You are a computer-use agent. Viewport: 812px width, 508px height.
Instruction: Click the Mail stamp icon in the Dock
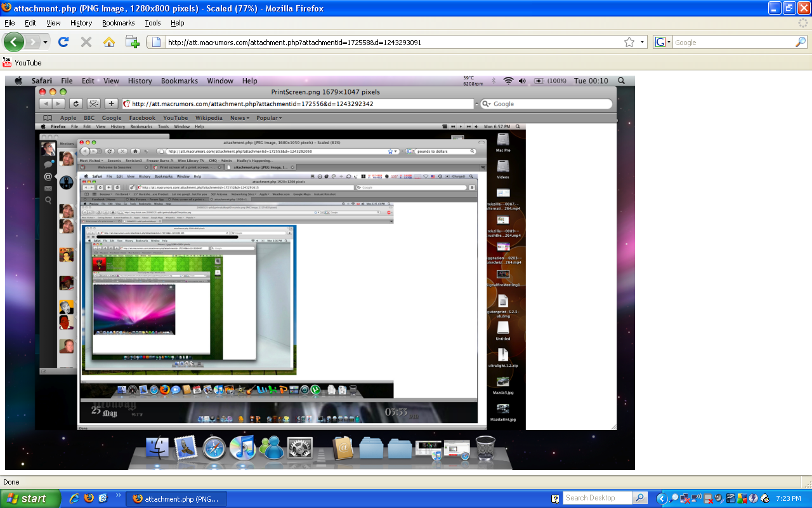(x=186, y=448)
